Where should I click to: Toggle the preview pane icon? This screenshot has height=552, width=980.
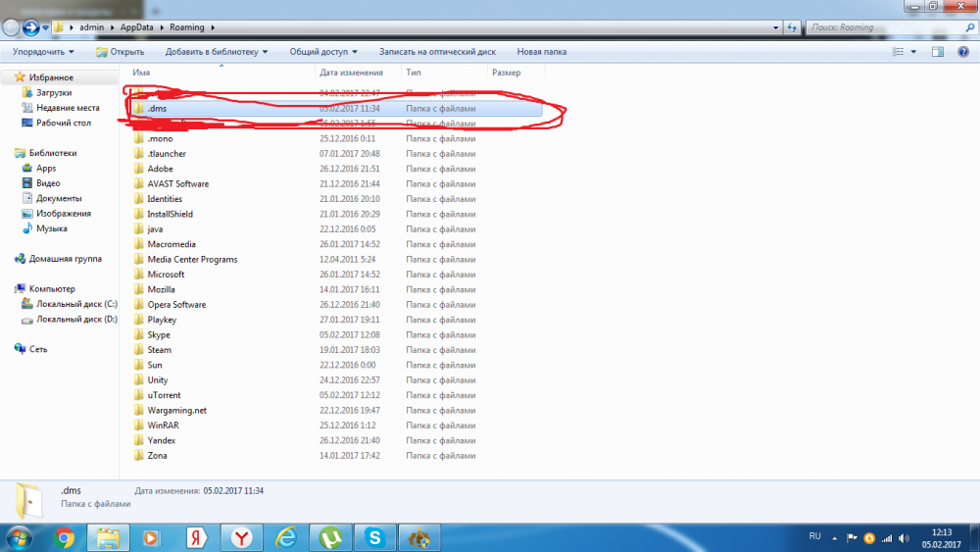click(938, 52)
